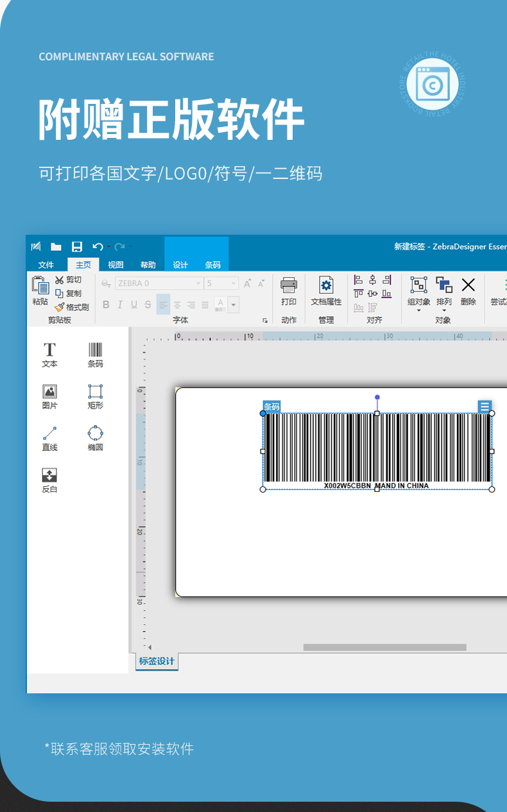Set text alignment to center

[x=177, y=305]
